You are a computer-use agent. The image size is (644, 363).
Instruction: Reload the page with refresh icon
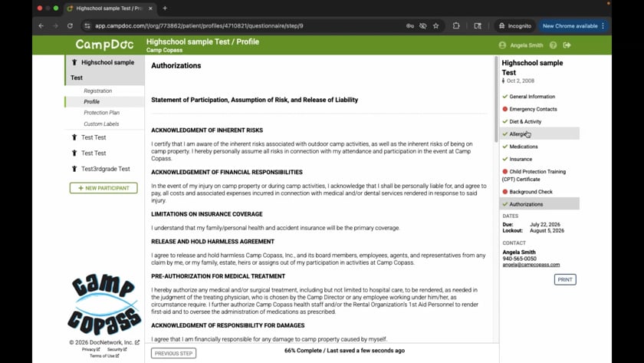(x=71, y=26)
